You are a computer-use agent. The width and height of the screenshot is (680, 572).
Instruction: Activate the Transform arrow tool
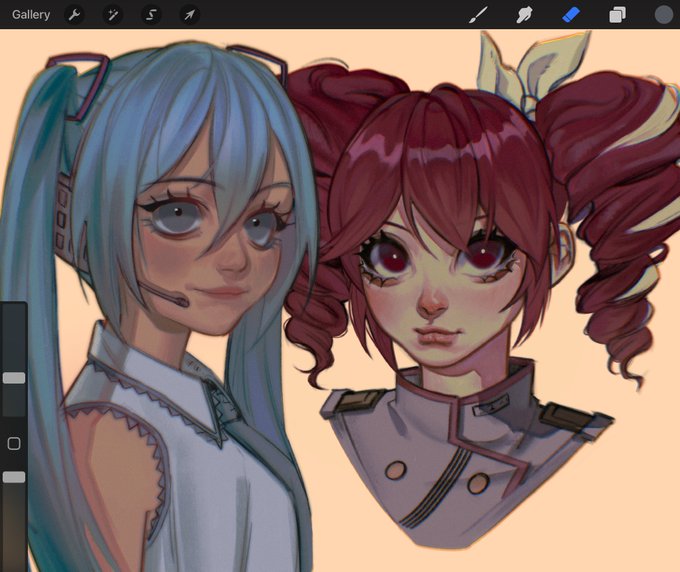[190, 15]
